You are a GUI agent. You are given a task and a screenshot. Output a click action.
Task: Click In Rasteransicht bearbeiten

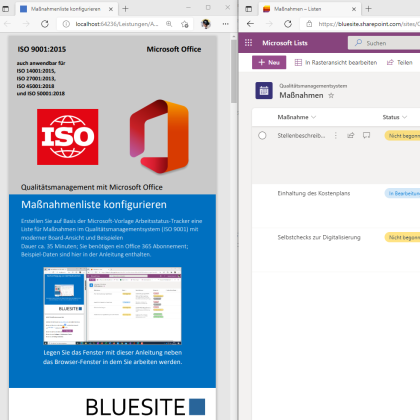point(336,62)
